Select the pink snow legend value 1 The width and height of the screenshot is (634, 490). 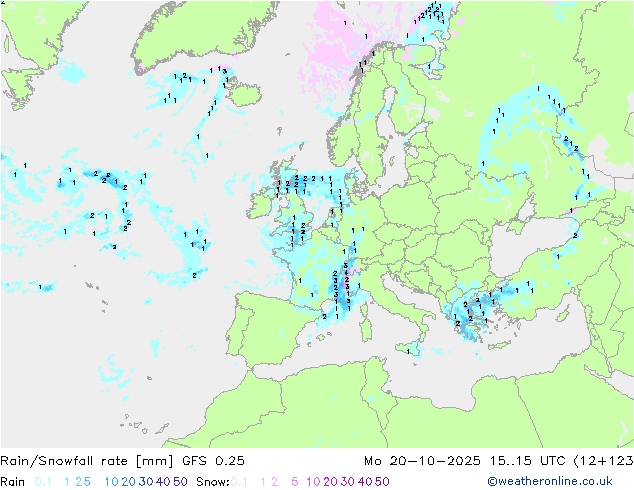pyautogui.click(x=263, y=482)
